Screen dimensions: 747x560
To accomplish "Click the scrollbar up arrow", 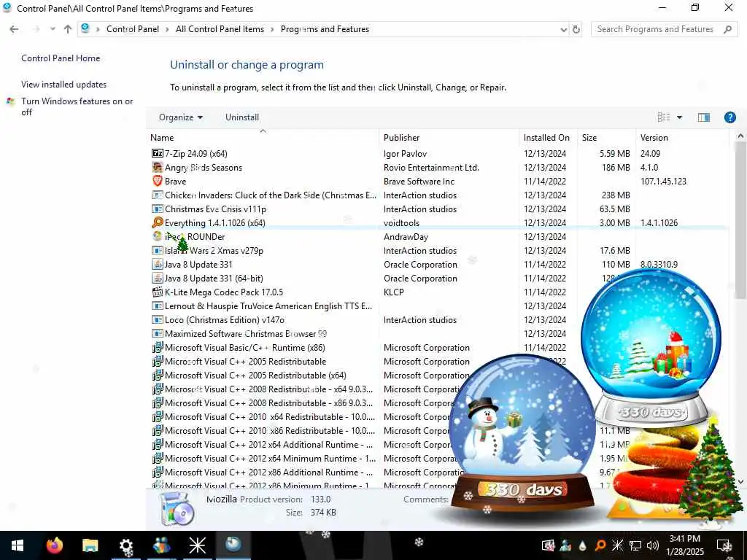I will point(740,136).
